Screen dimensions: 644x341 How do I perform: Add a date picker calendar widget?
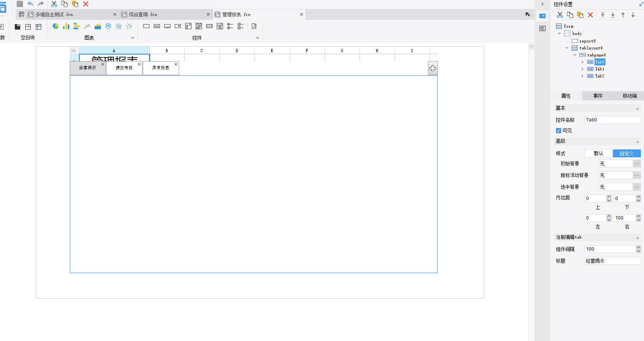click(x=199, y=26)
